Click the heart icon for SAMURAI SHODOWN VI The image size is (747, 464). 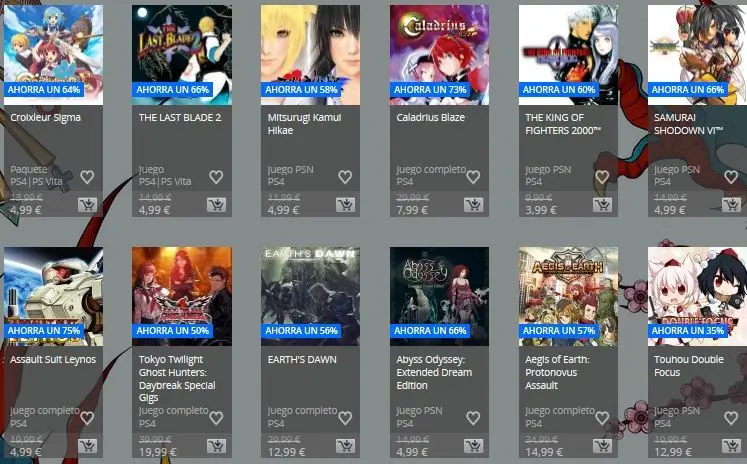tap(731, 177)
